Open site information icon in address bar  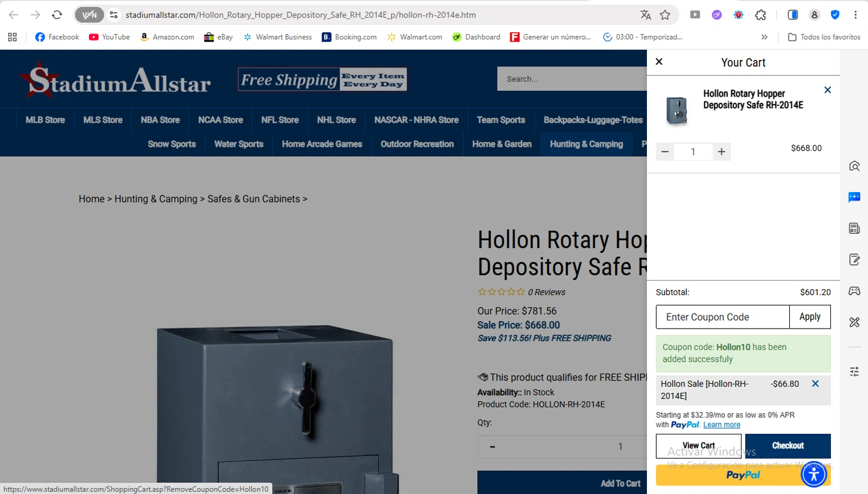(113, 15)
